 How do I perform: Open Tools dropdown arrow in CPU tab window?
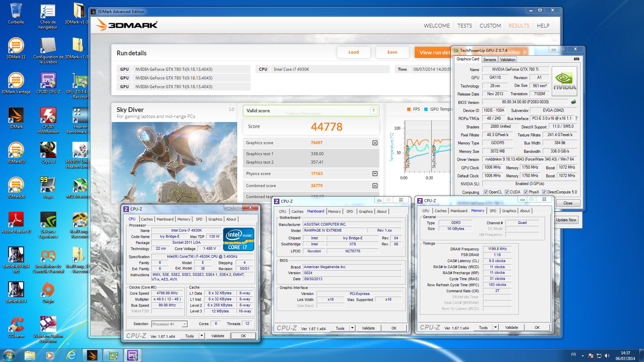(x=202, y=336)
